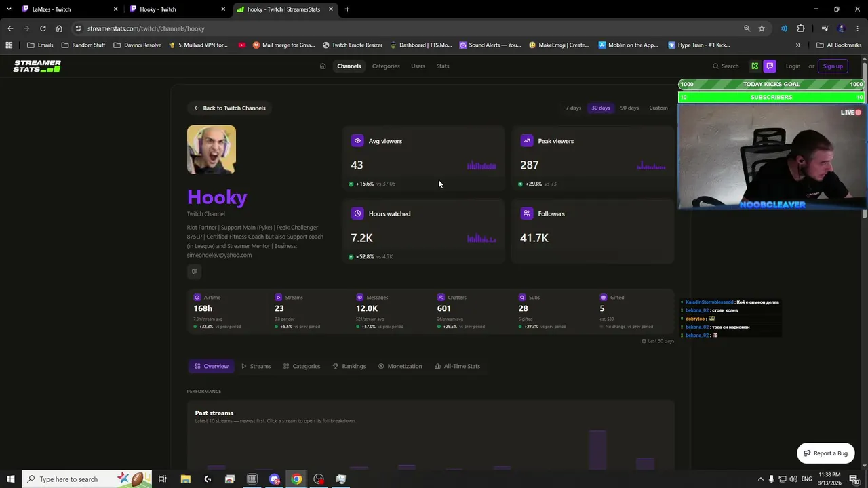868x488 pixels.
Task: Open the Users nav item
Action: (418, 66)
